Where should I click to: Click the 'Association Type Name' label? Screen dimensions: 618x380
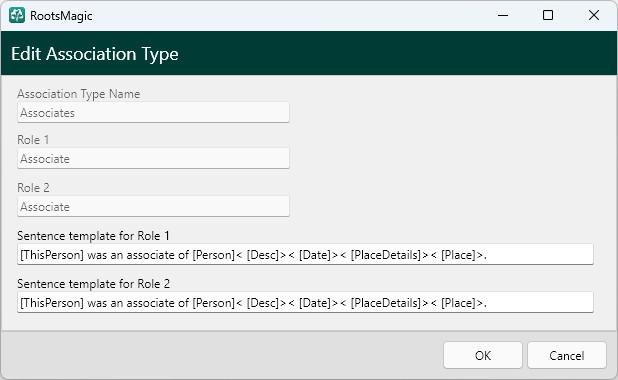click(78, 94)
